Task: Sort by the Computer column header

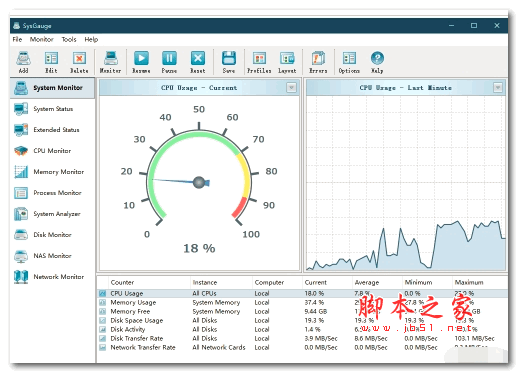Action: tap(277, 282)
